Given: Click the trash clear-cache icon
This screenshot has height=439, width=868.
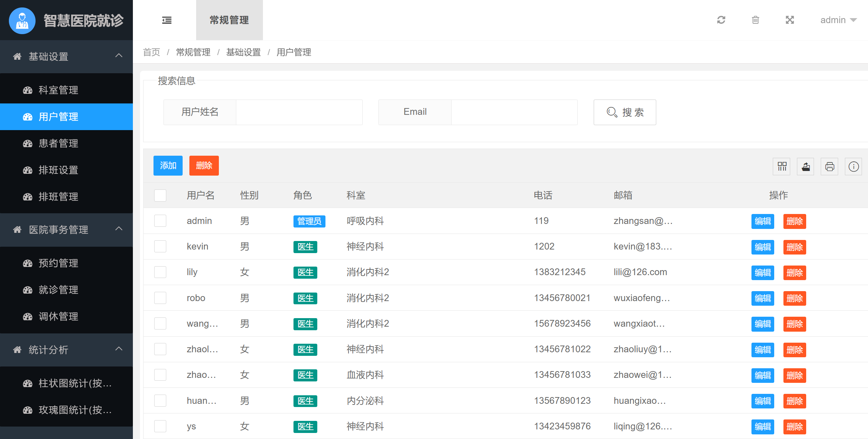Looking at the screenshot, I should tap(755, 20).
